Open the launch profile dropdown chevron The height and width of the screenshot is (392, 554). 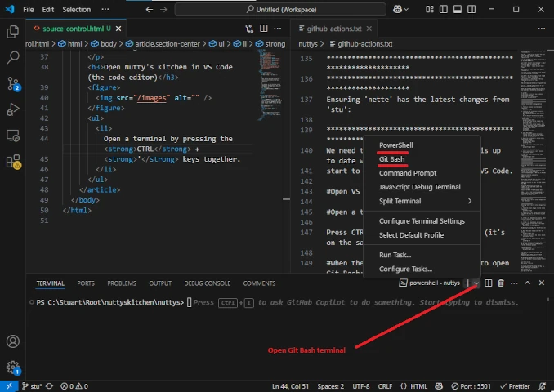[476, 283]
